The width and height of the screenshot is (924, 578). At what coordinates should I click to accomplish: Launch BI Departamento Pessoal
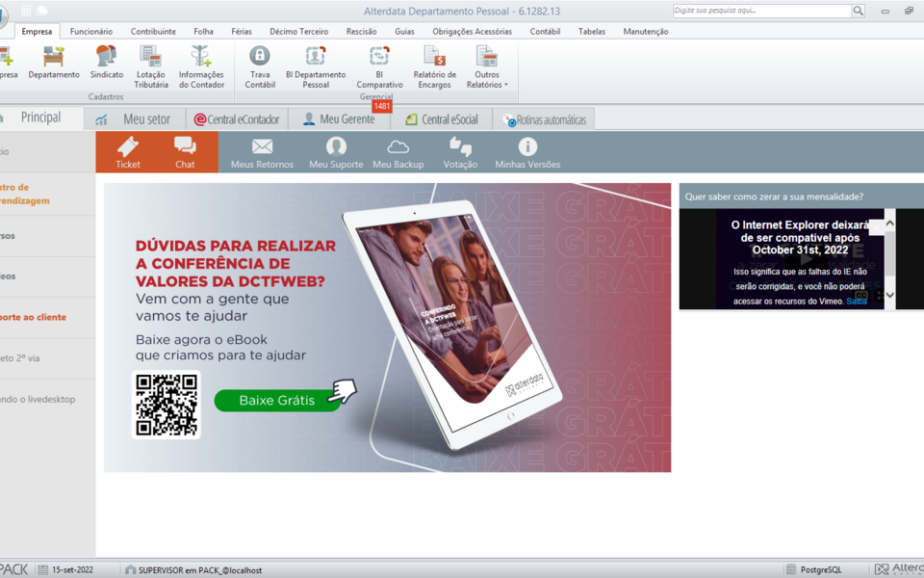[316, 66]
